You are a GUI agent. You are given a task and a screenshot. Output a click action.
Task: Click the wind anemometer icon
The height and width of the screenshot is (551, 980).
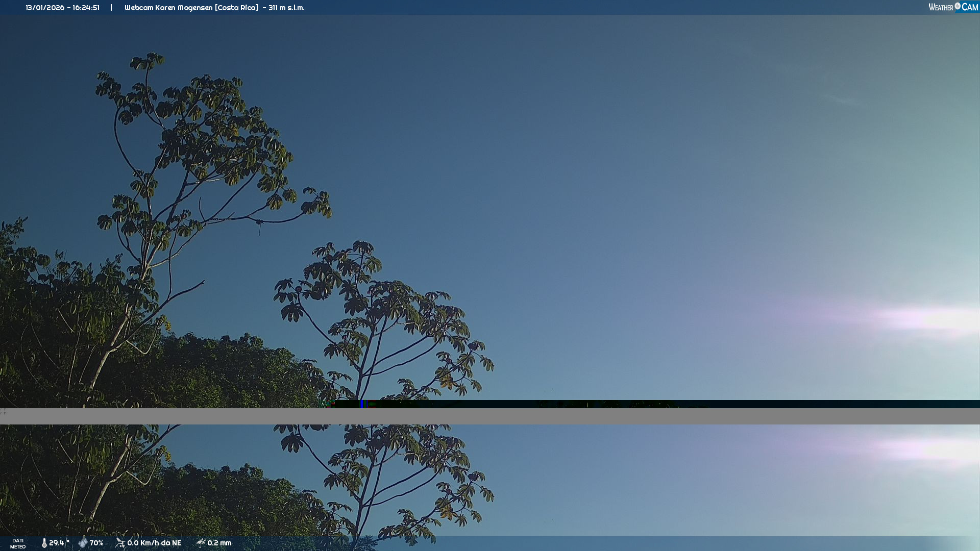point(120,542)
